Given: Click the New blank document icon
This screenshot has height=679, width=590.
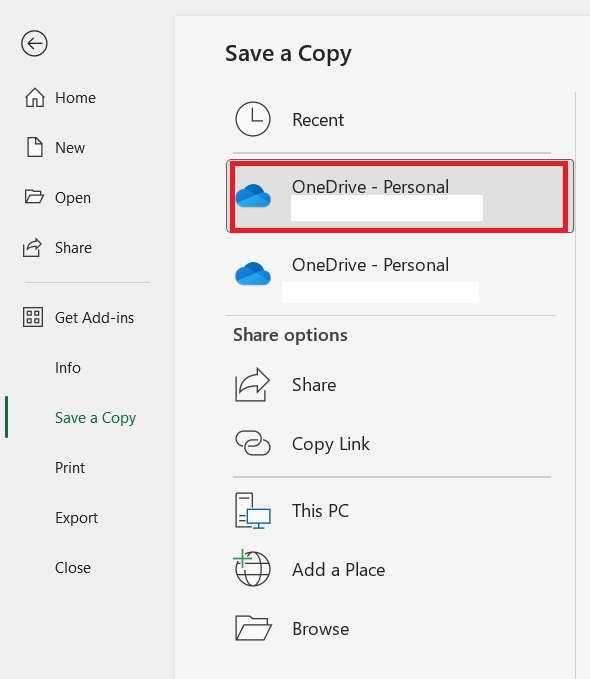Looking at the screenshot, I should (x=35, y=147).
